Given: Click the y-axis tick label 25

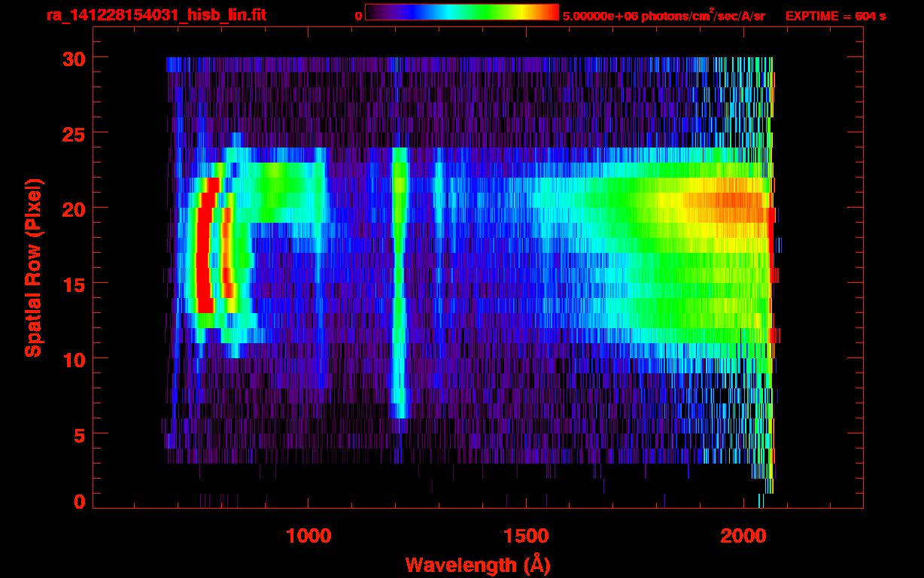Looking at the screenshot, I should point(75,133).
